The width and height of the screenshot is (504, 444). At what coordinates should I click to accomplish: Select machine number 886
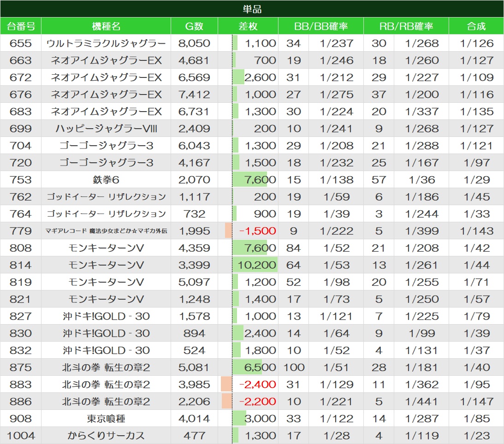[21, 401]
